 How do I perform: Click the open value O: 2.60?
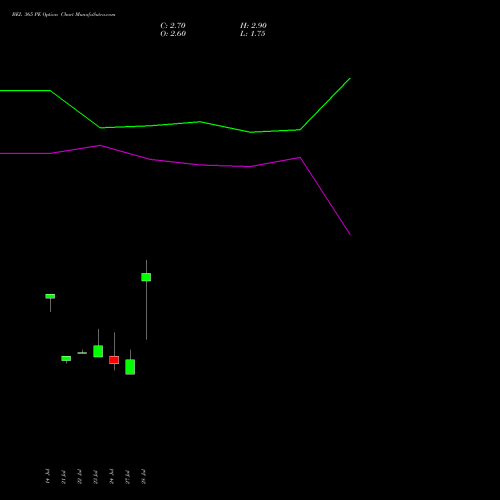pyautogui.click(x=173, y=34)
